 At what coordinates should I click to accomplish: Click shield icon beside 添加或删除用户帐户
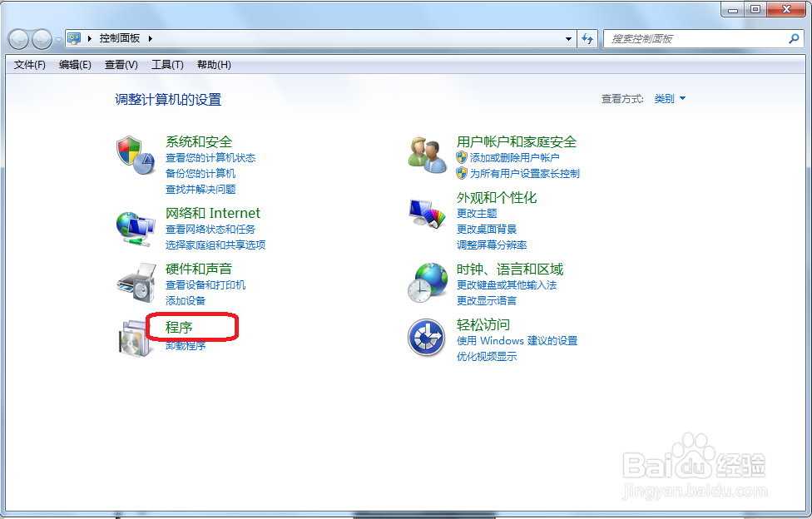(x=462, y=157)
